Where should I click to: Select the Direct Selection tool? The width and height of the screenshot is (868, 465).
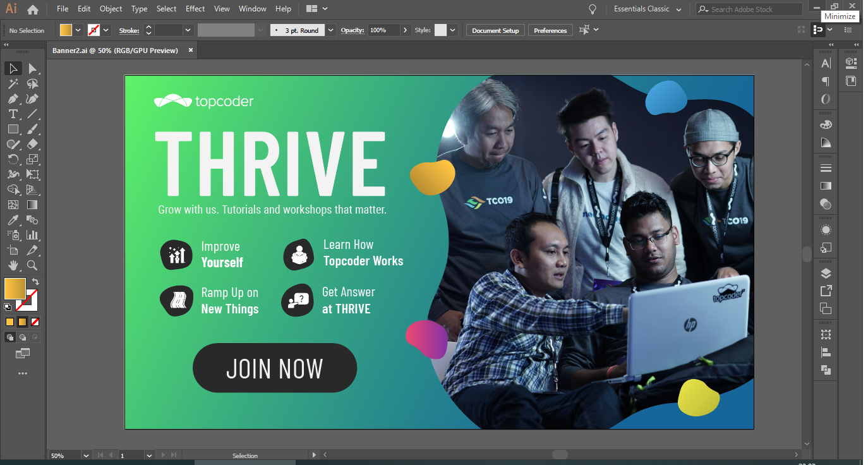point(32,68)
